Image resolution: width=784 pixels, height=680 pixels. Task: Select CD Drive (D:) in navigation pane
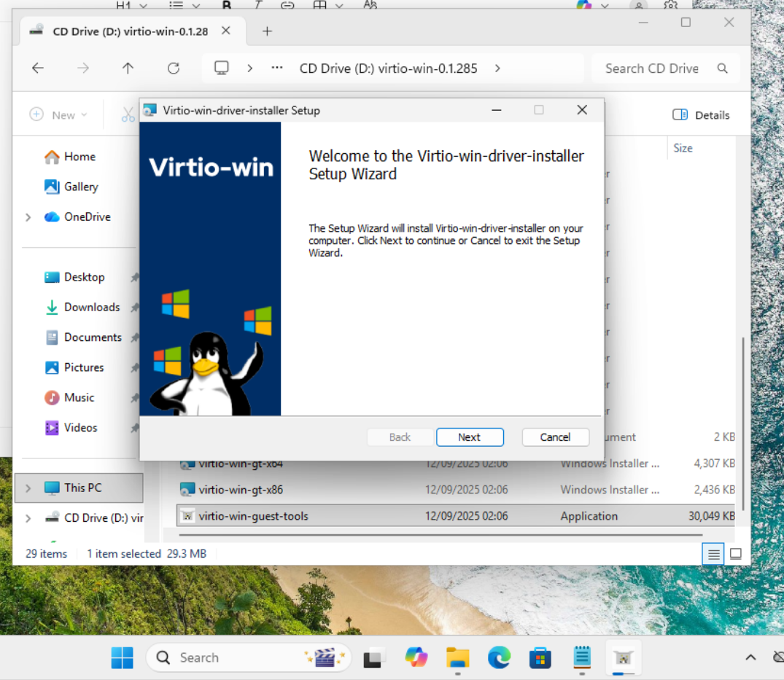point(94,517)
